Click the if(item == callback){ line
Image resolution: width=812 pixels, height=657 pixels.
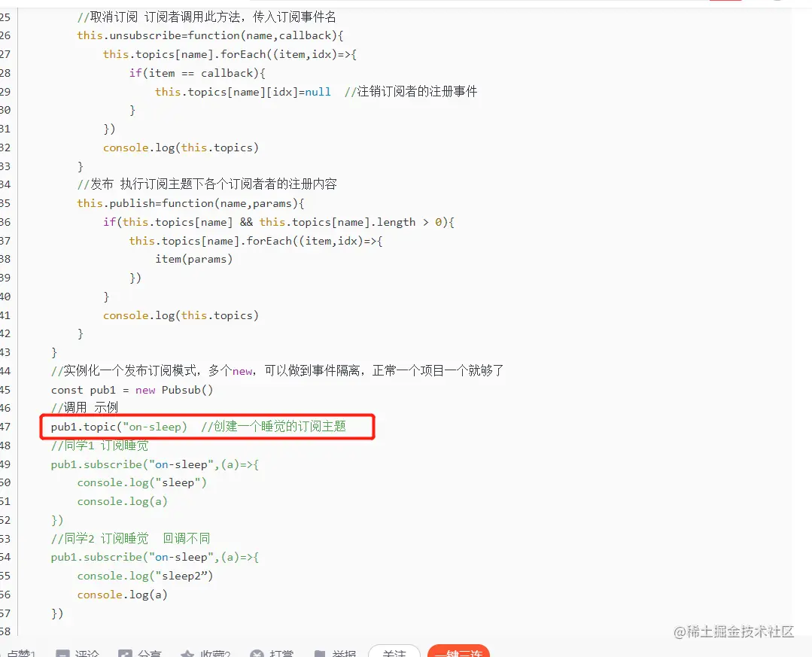(x=197, y=73)
